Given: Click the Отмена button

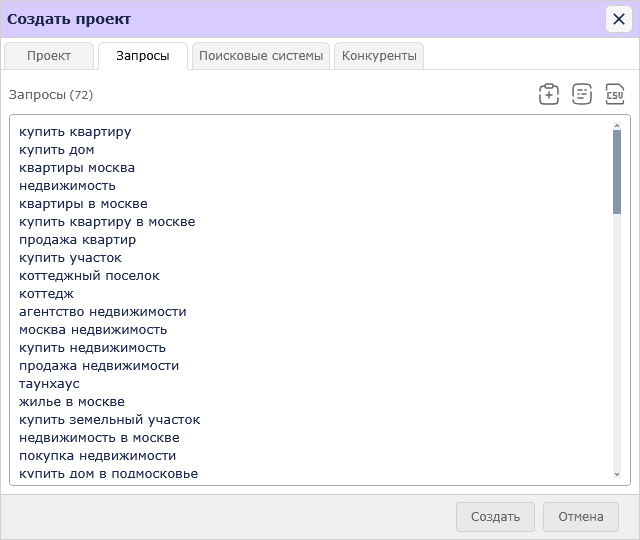Looking at the screenshot, I should [x=581, y=517].
